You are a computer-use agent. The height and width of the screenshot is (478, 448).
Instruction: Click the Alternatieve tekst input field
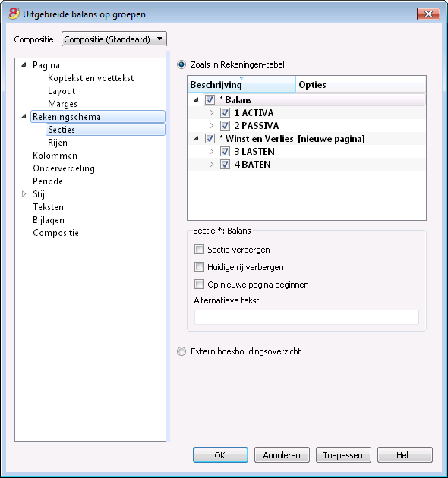pos(307,317)
